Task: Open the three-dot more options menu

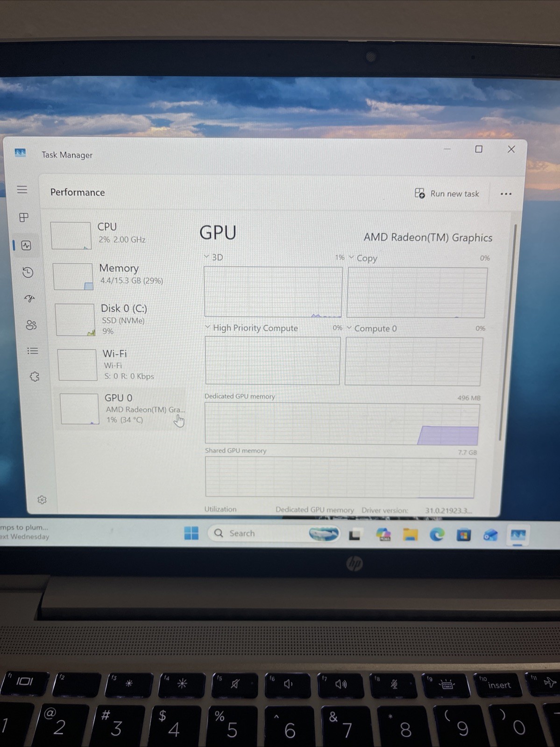Action: 506,194
